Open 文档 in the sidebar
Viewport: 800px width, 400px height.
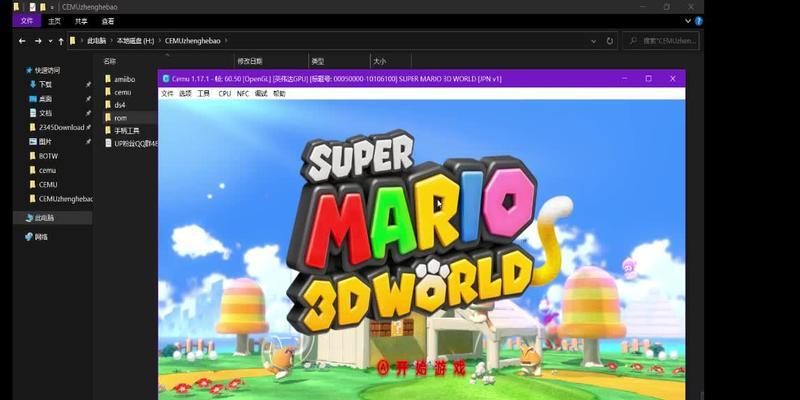click(41, 113)
